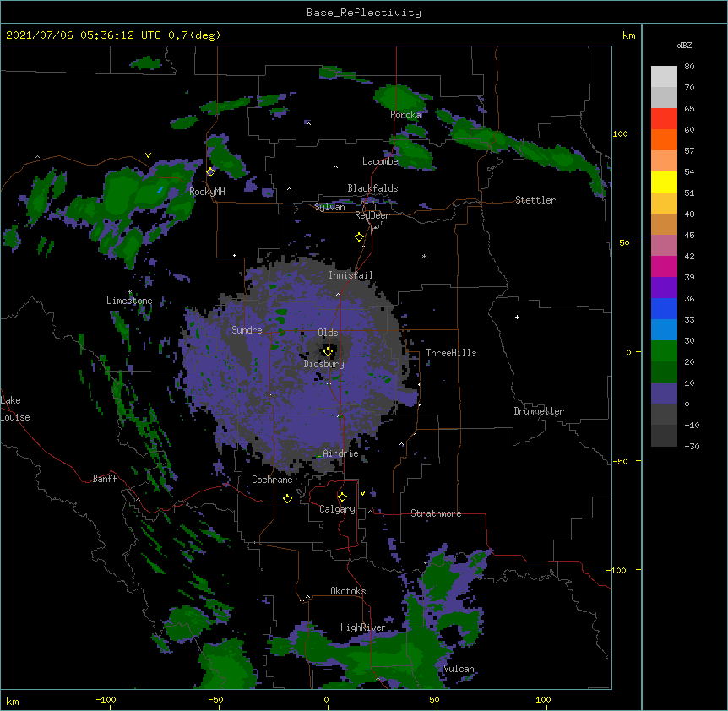Click the light green 30 dBZ legend swatch
The image size is (728, 711).
[664, 351]
